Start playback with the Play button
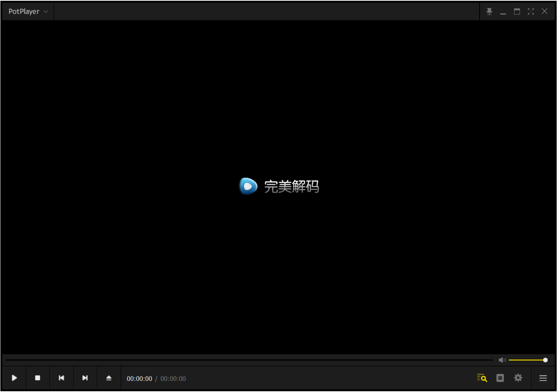 click(x=14, y=378)
